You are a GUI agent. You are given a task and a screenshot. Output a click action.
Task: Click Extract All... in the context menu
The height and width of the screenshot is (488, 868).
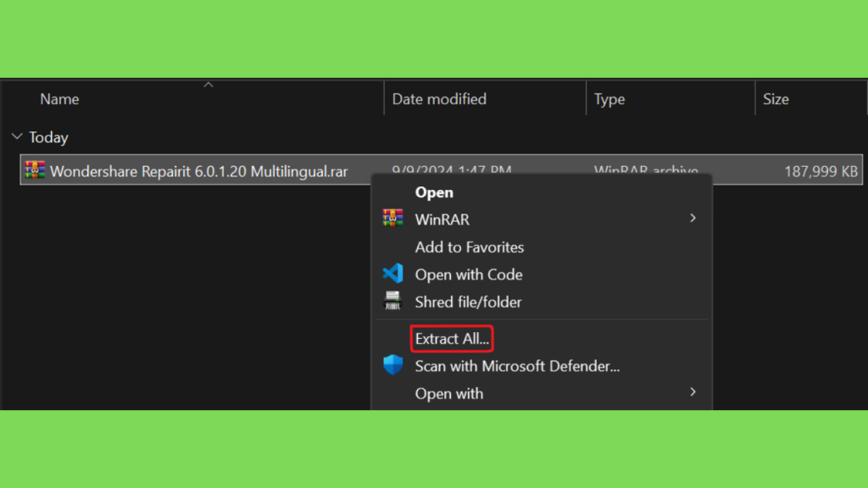tap(453, 339)
